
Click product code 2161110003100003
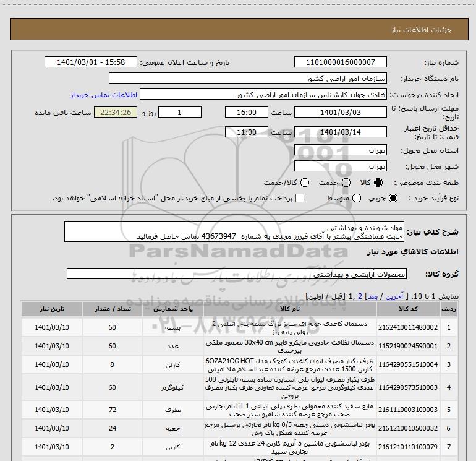pyautogui.click(x=408, y=410)
